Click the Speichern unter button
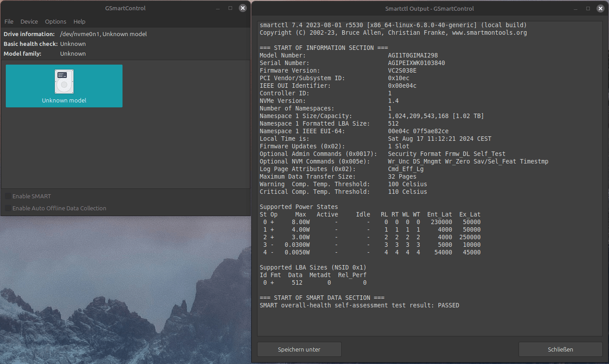 [x=299, y=349]
